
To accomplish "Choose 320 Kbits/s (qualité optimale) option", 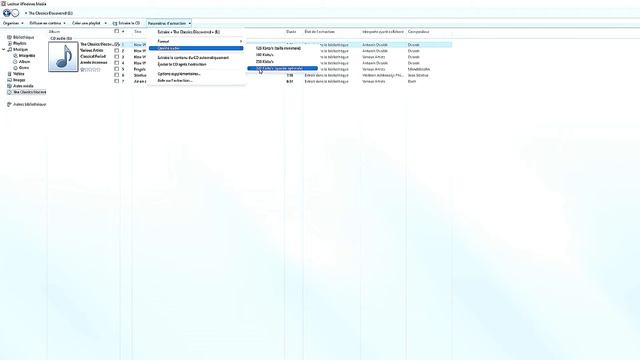I will (282, 68).
